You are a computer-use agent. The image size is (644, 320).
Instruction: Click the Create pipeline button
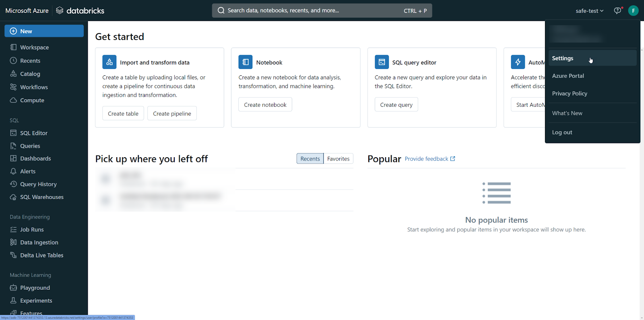point(172,114)
